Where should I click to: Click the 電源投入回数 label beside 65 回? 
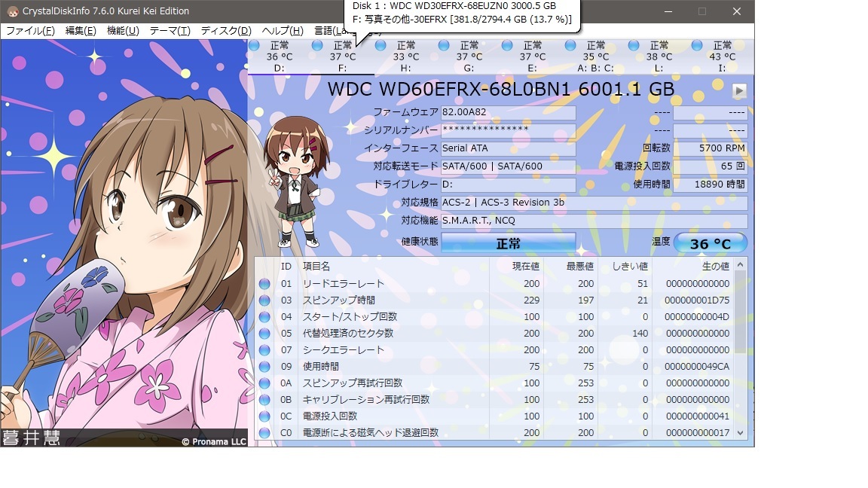[x=642, y=166]
